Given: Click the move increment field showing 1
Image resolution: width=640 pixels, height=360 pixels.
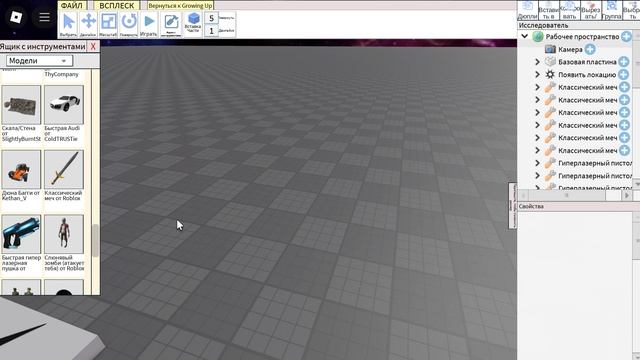Looking at the screenshot, I should 211,31.
